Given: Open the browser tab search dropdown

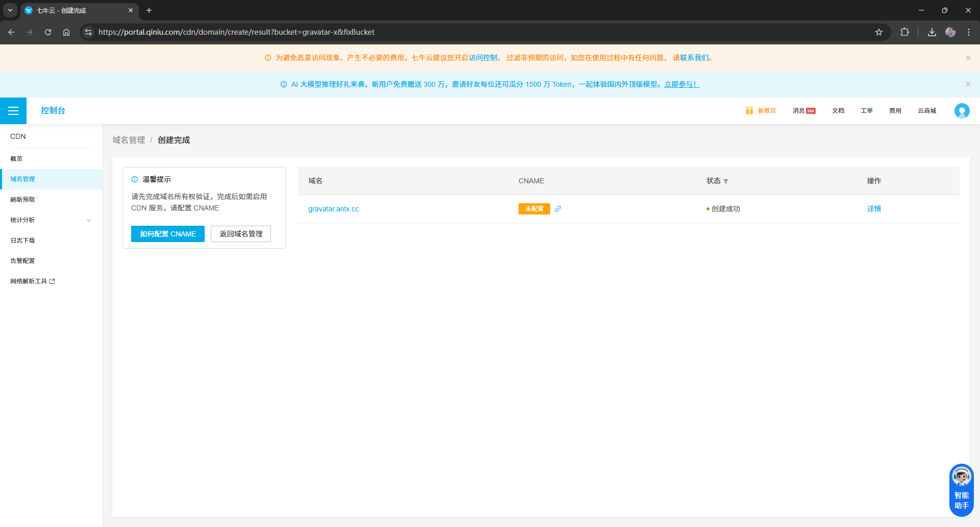Looking at the screenshot, I should point(10,10).
